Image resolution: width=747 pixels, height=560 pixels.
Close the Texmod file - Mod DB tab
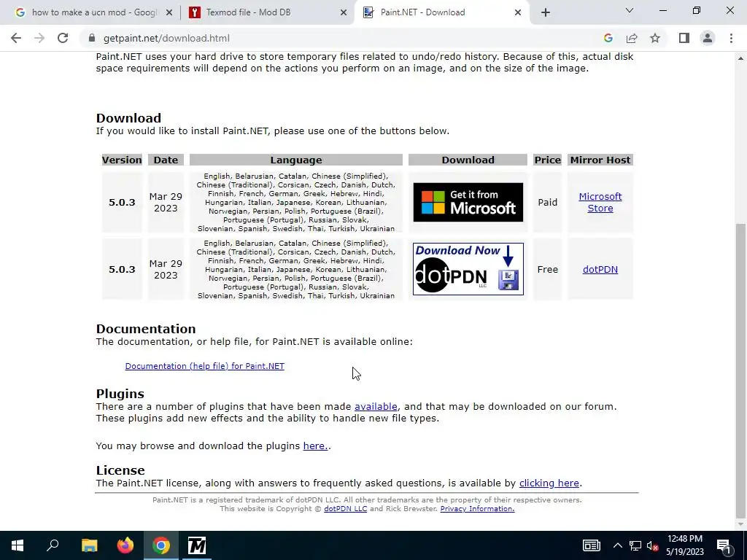click(344, 12)
